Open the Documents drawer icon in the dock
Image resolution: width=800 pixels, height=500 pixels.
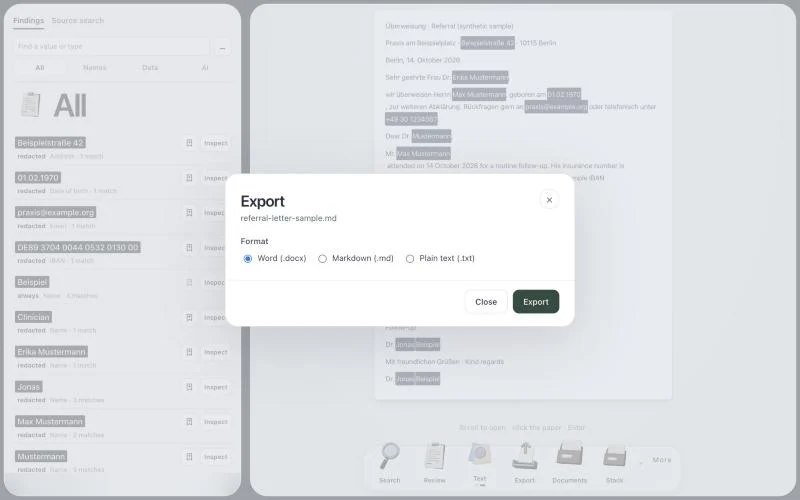[569, 455]
